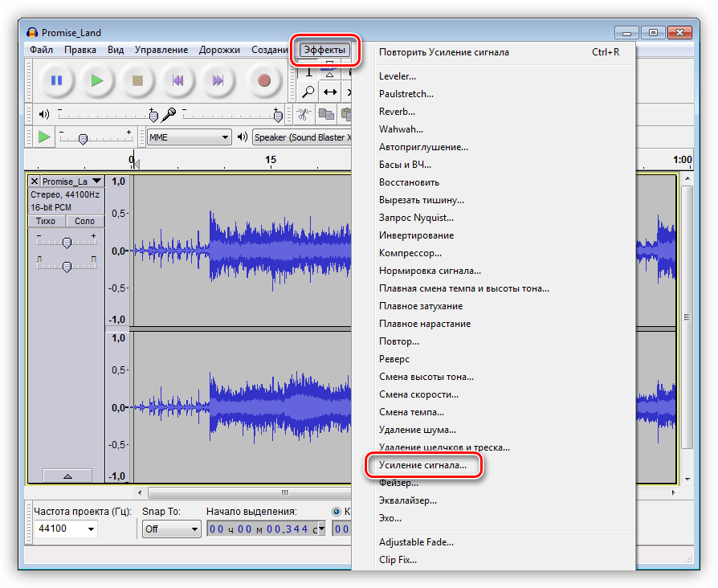The image size is (718, 588).
Task: Click the track gain slider knob
Action: [67, 242]
